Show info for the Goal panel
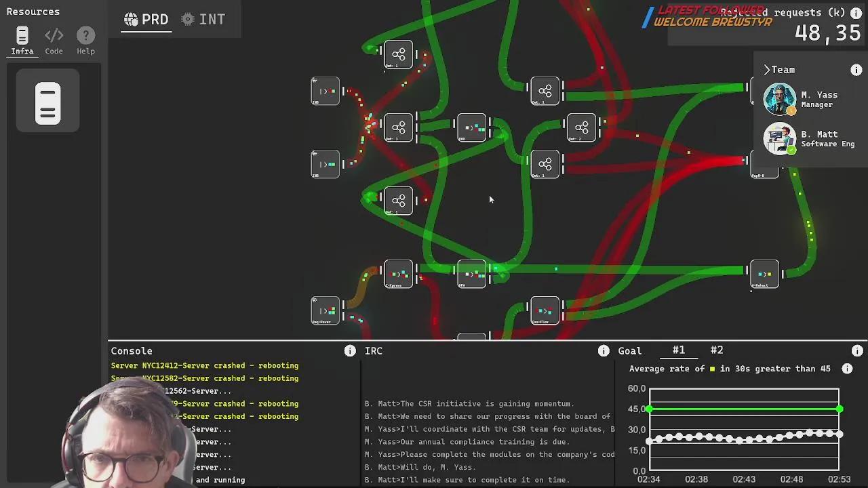The height and width of the screenshot is (488, 868). coord(857,350)
